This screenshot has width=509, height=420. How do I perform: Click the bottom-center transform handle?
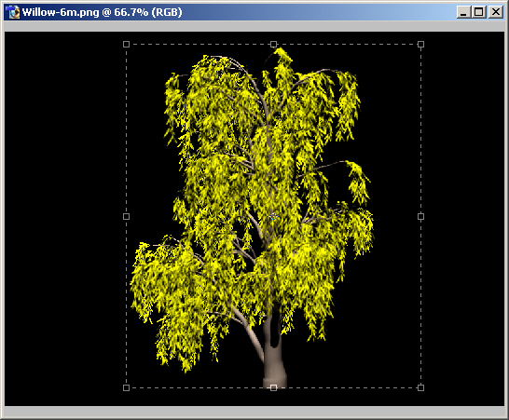click(x=274, y=387)
